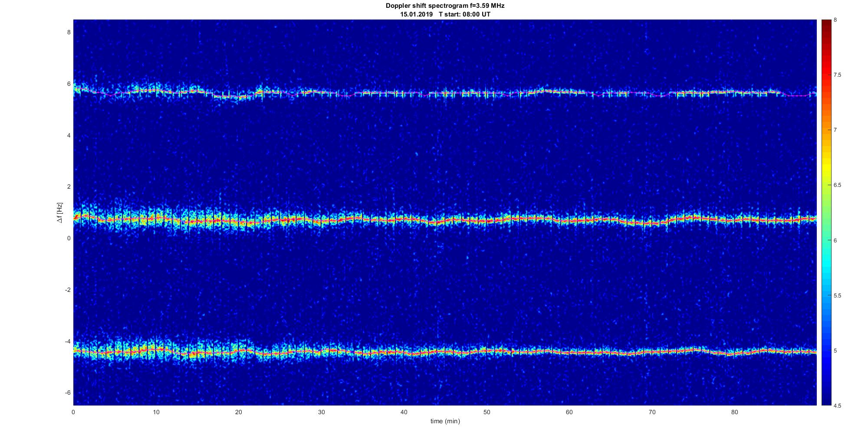This screenshot has height=435, width=868.
Task: Click the colorbar tick label '4.5'
Action: 838,406
